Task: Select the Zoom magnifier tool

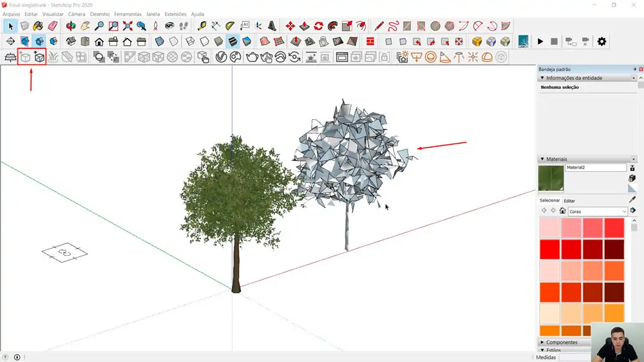Action: pyautogui.click(x=99, y=26)
